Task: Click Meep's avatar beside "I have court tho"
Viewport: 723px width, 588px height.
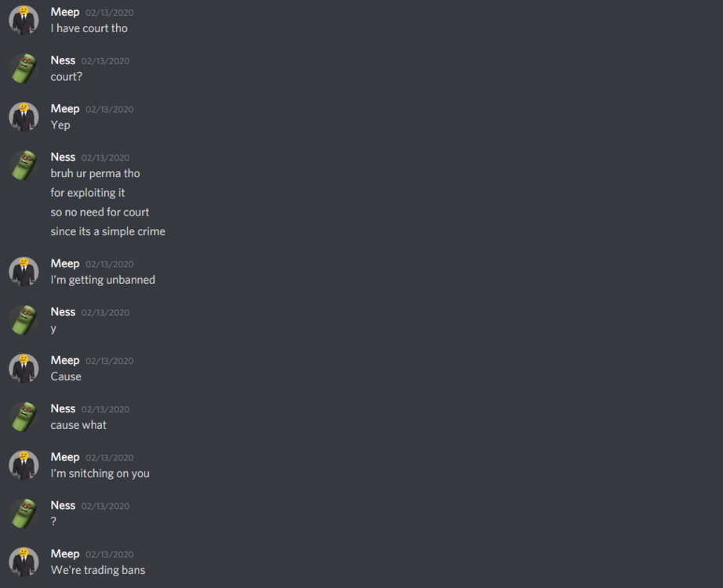Action: [x=24, y=20]
